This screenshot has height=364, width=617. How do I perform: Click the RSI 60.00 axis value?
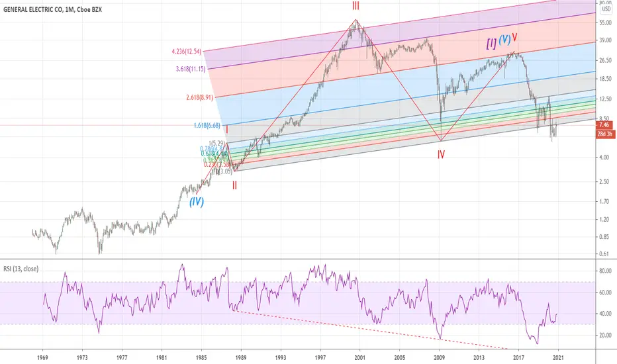tap(606, 293)
